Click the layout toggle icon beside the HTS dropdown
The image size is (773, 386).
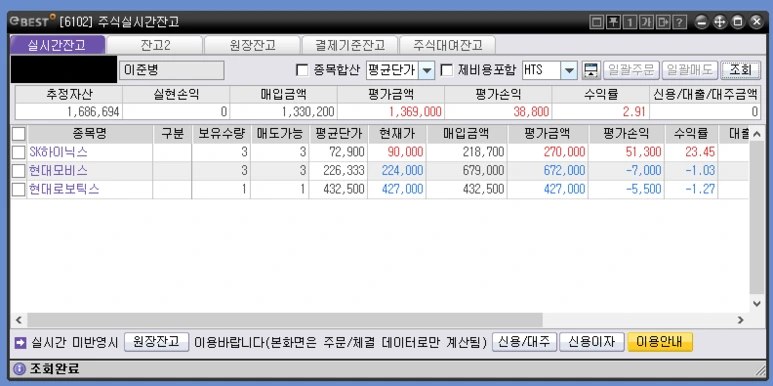(590, 70)
